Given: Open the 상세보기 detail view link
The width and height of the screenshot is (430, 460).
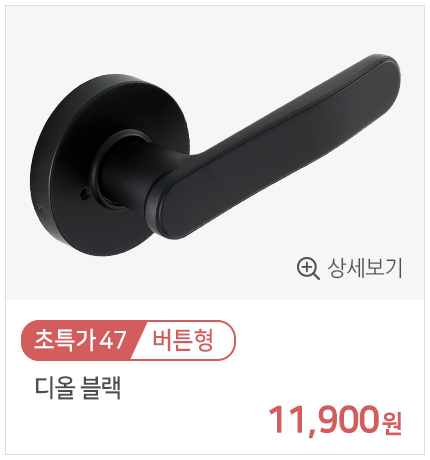Looking at the screenshot, I should 350,268.
